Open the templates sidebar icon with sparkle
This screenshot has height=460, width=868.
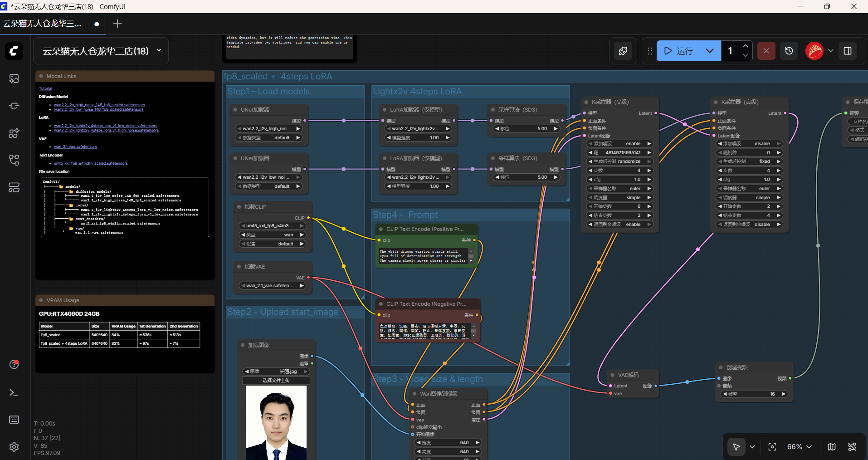click(14, 133)
